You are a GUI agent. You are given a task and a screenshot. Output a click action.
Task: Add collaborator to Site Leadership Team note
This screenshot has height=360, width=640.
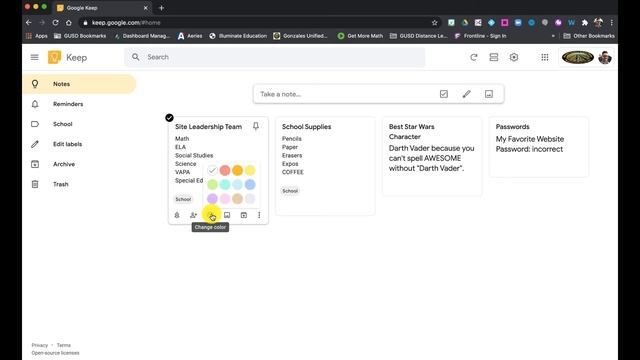(x=193, y=215)
